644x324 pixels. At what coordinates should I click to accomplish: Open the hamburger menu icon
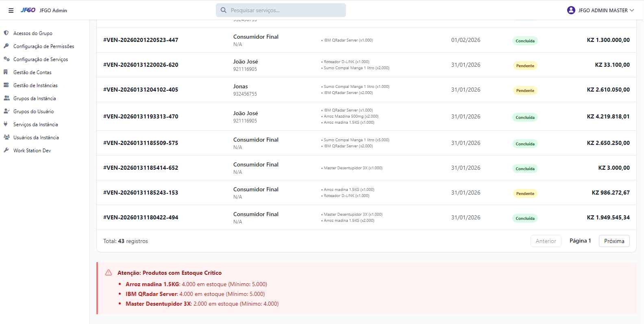(11, 11)
